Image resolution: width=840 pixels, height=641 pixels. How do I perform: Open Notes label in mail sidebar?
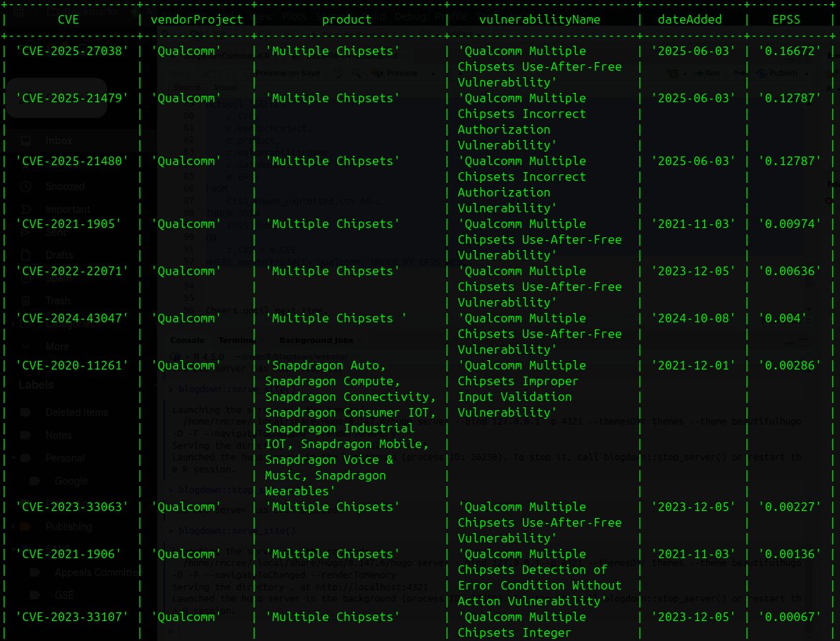59,435
